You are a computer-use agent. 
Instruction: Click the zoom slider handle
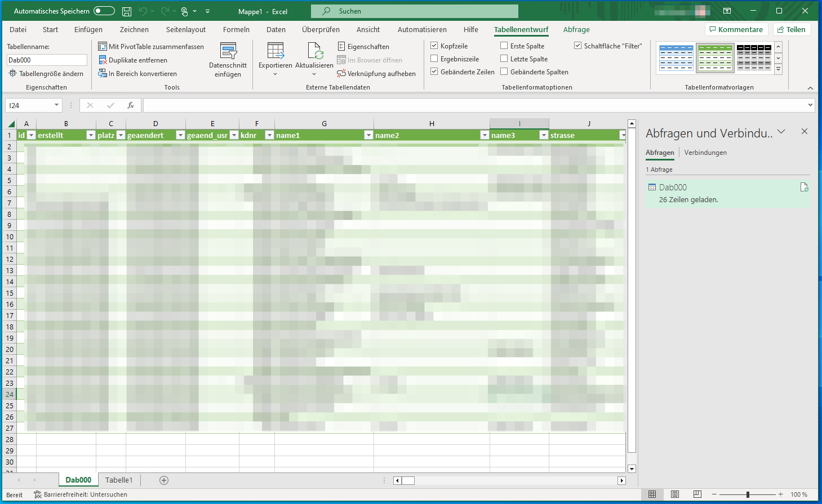click(748, 494)
